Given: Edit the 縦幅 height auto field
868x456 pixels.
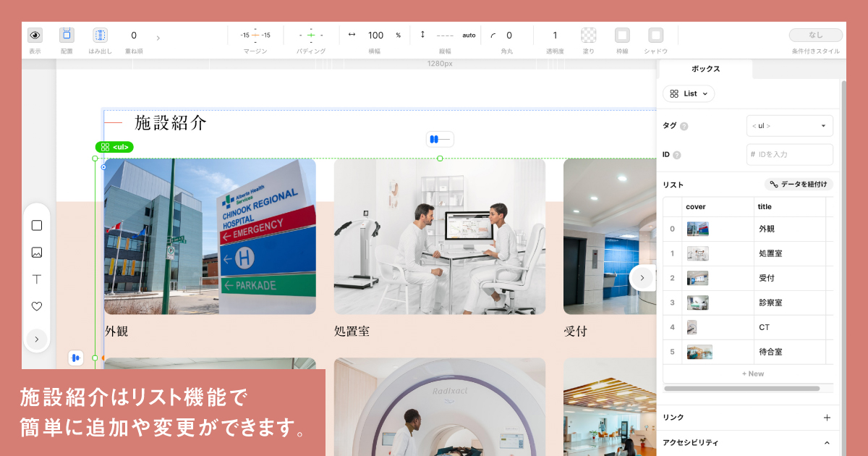Looking at the screenshot, I should tap(456, 35).
